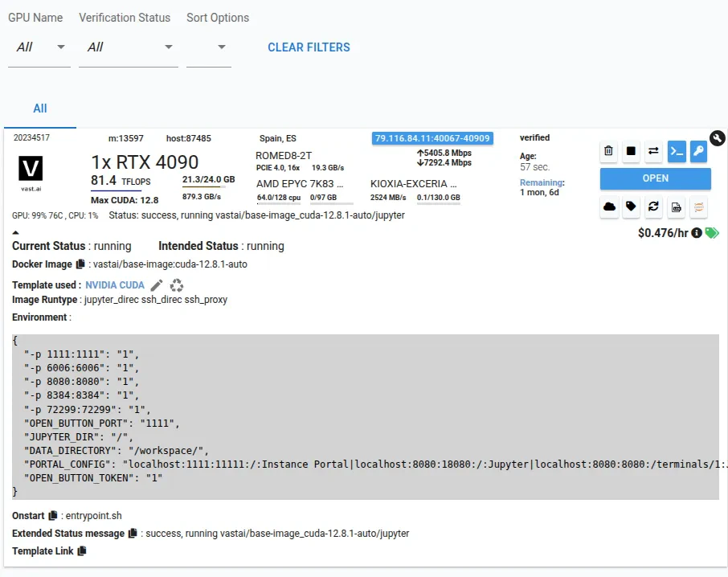Click the CLEAR FILTERS link
The width and height of the screenshot is (728, 577).
point(309,47)
